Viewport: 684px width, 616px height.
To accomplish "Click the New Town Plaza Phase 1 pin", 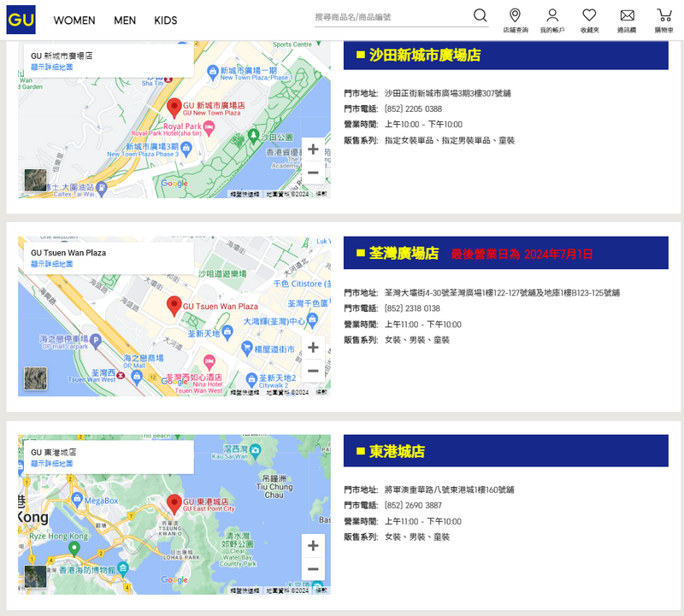I will click(212, 72).
